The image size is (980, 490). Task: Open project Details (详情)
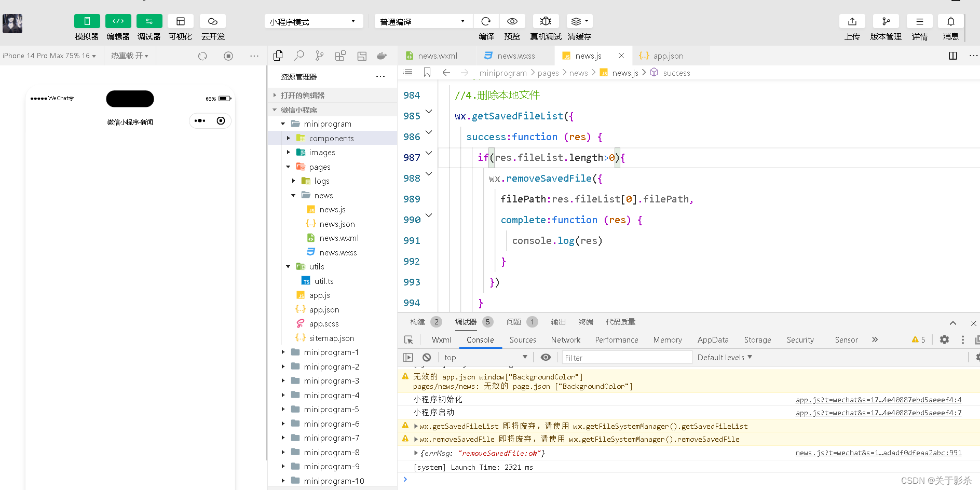[920, 21]
